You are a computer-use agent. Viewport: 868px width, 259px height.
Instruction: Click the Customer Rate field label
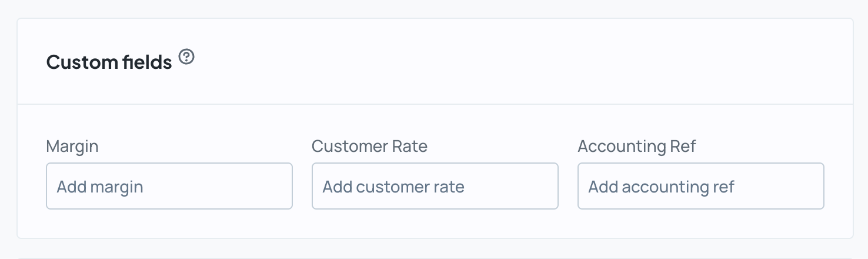pyautogui.click(x=369, y=147)
